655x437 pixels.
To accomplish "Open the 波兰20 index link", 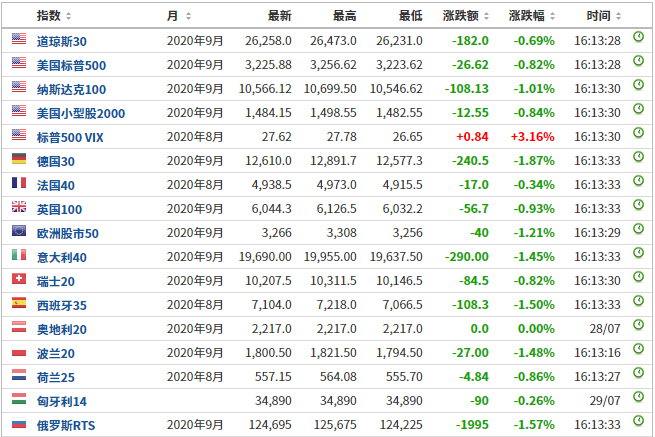I will click(x=56, y=353).
